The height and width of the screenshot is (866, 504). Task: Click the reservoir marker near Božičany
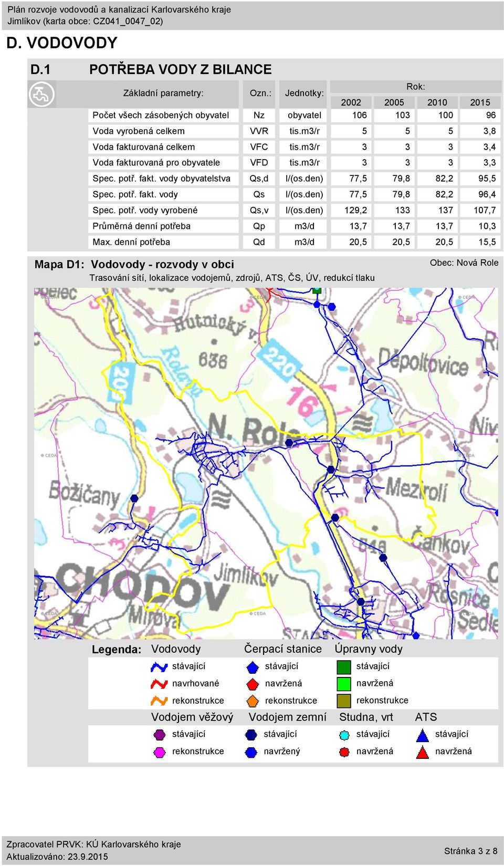coord(134,498)
